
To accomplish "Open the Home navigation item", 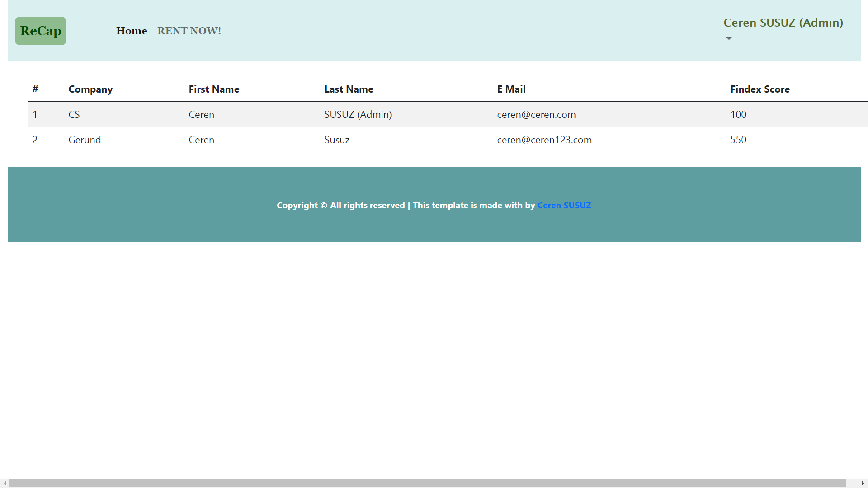I will tap(132, 31).
